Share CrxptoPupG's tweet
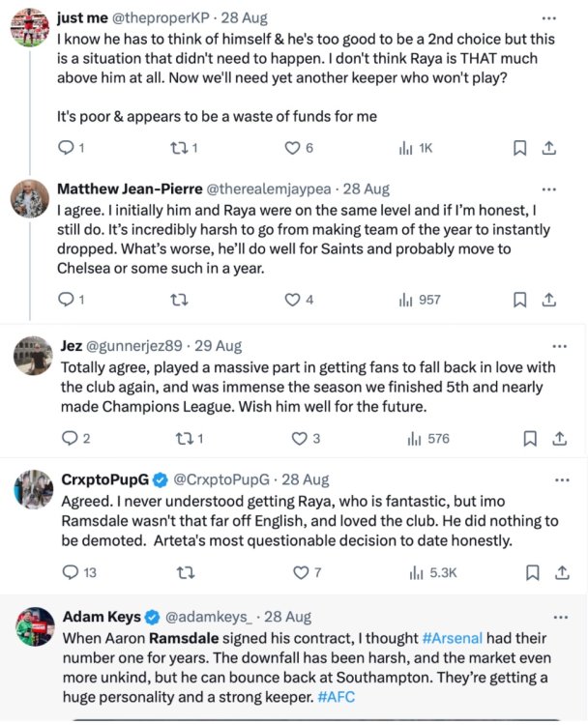The height and width of the screenshot is (725, 588). pos(558,572)
